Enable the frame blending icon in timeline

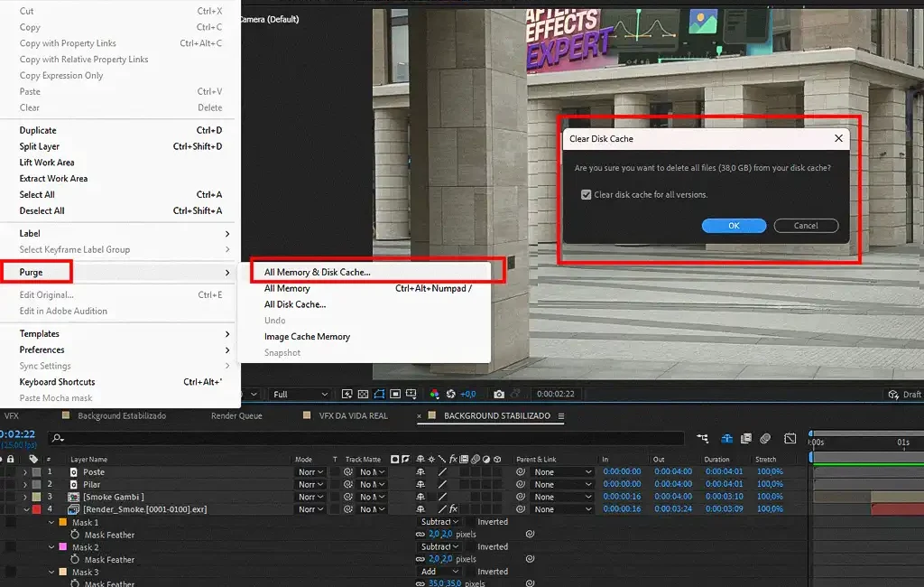[745, 438]
